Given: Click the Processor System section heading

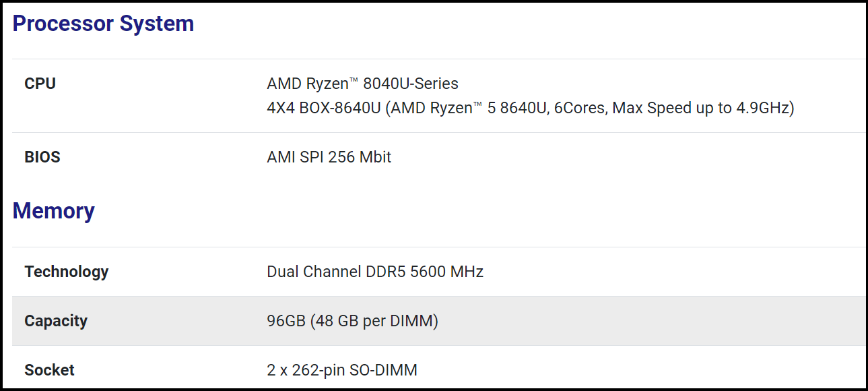Looking at the screenshot, I should click(x=103, y=24).
